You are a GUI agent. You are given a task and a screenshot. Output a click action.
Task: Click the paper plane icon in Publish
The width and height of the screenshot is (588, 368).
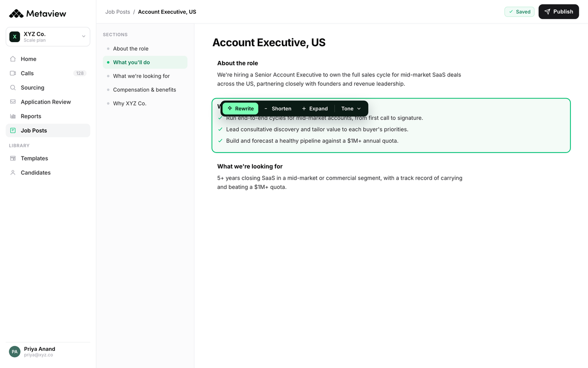point(547,12)
